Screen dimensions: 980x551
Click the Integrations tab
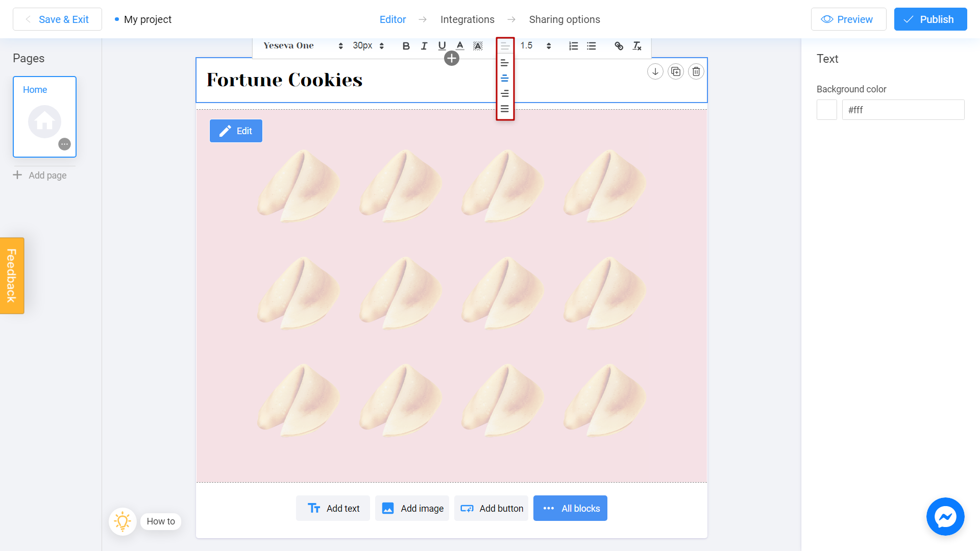coord(467,19)
